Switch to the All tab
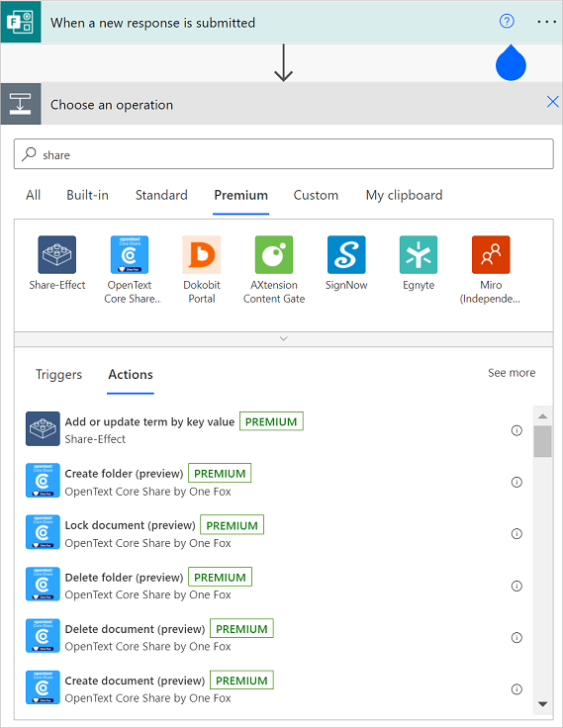The image size is (563, 728). (x=33, y=195)
